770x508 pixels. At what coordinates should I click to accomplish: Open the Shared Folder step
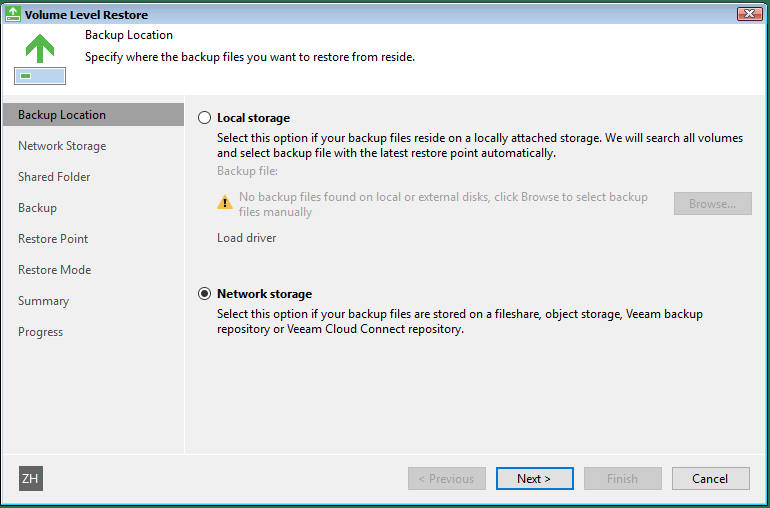coord(54,177)
